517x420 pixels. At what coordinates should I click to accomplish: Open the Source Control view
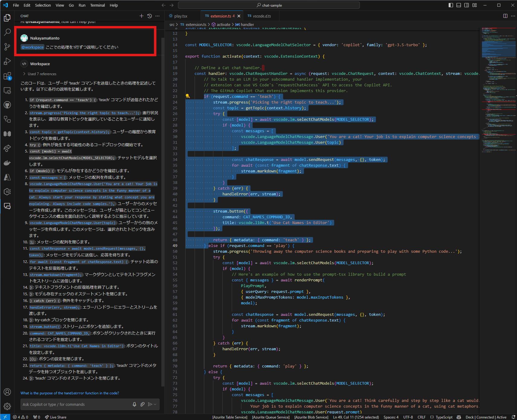click(7, 47)
